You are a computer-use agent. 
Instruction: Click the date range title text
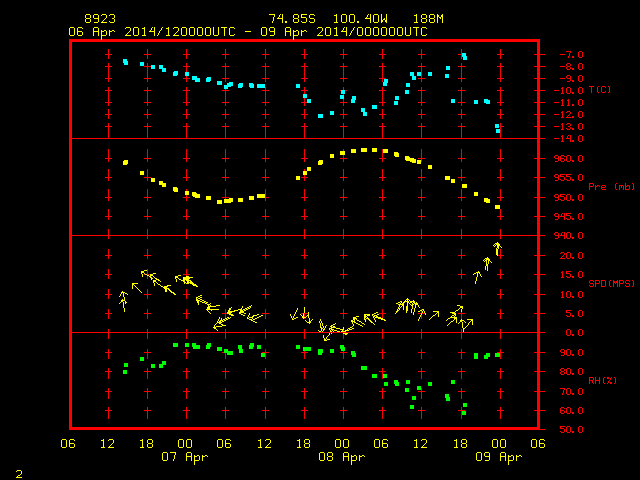coord(248,32)
